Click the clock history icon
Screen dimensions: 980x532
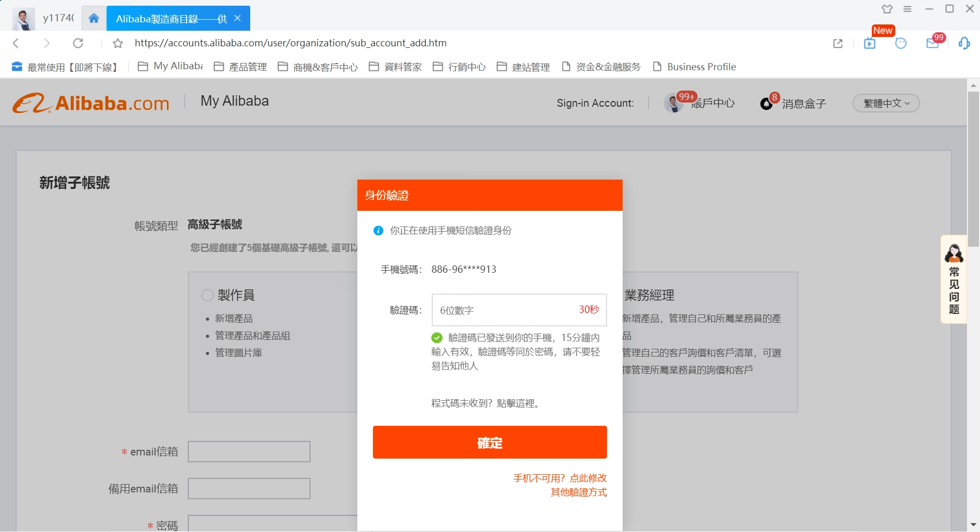click(x=901, y=43)
